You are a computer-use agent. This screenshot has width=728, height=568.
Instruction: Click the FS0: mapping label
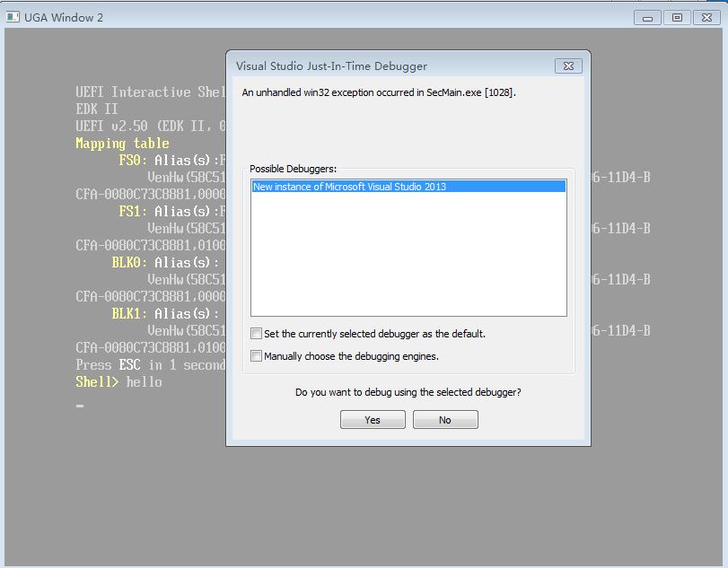[x=133, y=160]
